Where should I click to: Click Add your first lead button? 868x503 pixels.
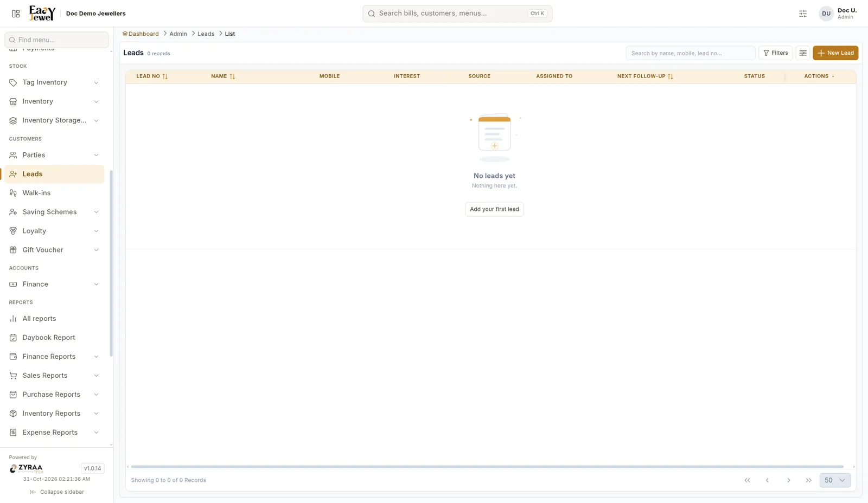click(x=494, y=209)
